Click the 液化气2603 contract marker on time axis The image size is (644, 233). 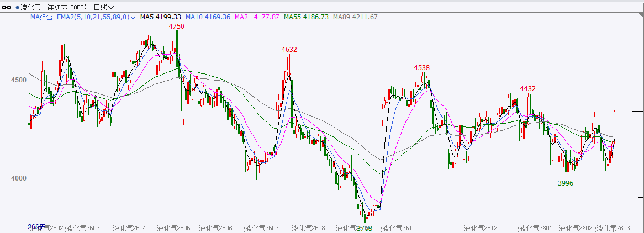[613, 228]
